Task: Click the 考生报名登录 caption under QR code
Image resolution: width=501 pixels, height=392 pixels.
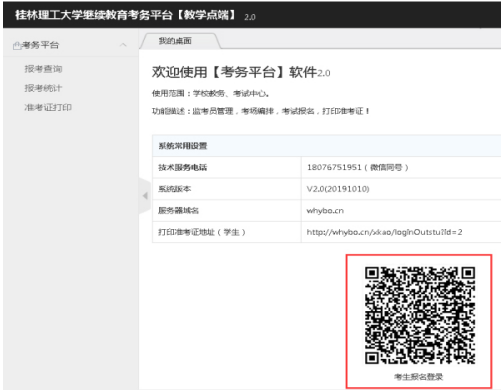Action: 419,377
